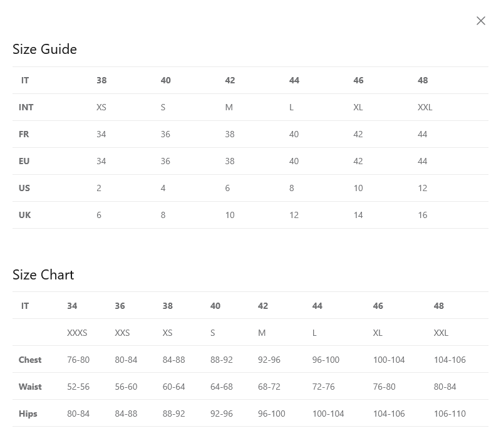This screenshot has height=448, width=501.
Task: Select the XXS size cell
Action: [x=122, y=333]
